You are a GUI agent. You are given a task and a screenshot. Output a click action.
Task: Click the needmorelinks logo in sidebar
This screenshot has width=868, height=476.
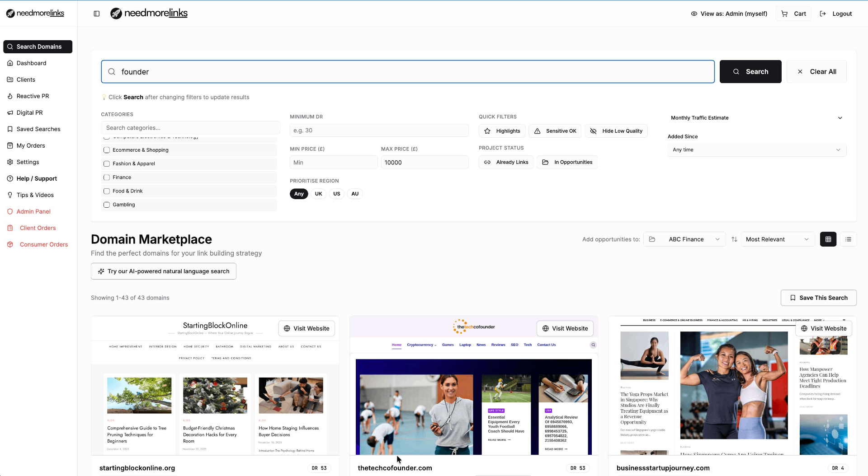(x=35, y=13)
